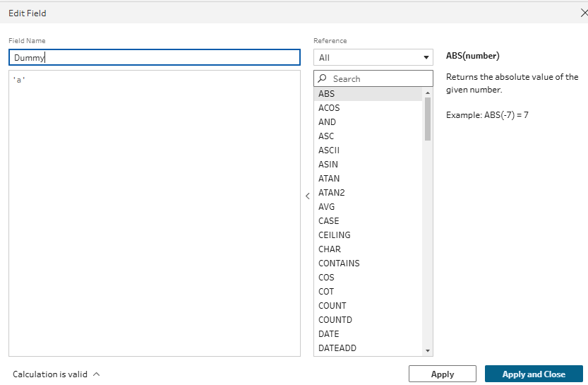Click the search magnifier icon
This screenshot has width=588, height=385.
coord(323,79)
